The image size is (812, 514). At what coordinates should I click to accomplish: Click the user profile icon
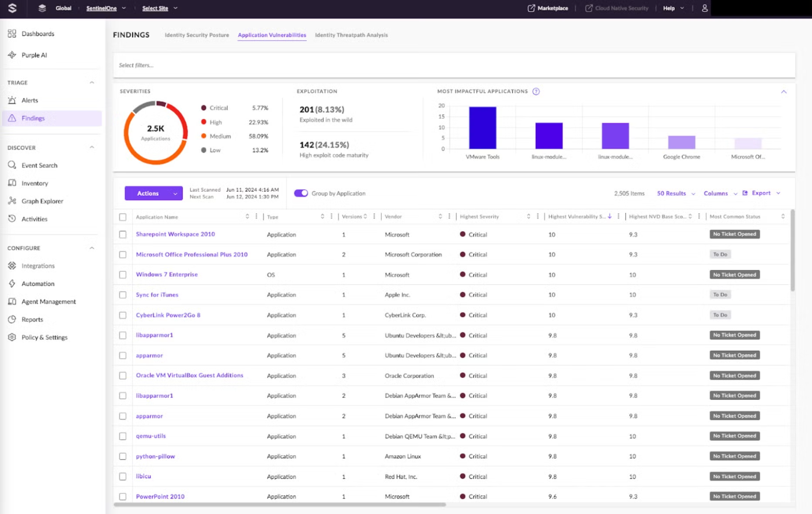click(704, 8)
